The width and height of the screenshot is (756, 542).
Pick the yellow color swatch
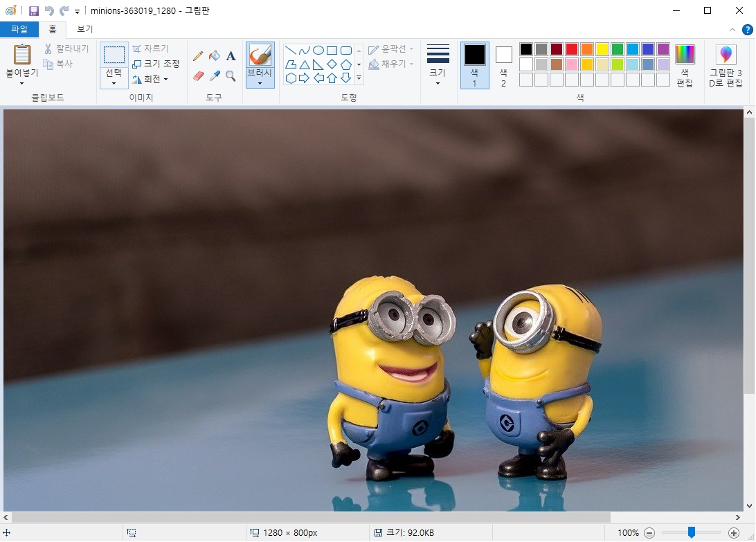coord(602,48)
